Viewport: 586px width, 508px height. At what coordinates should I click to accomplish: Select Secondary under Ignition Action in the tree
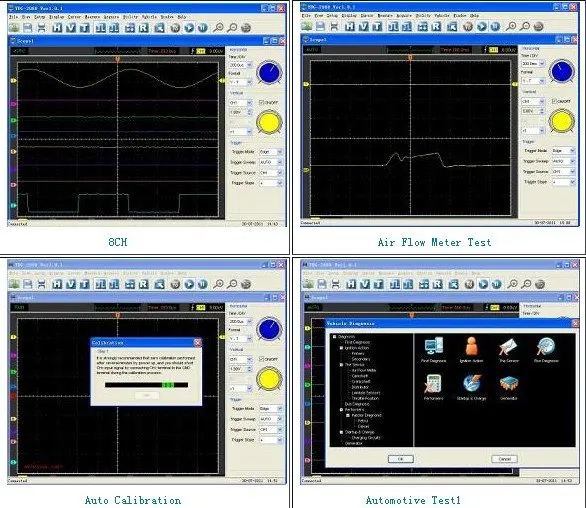[x=361, y=359]
